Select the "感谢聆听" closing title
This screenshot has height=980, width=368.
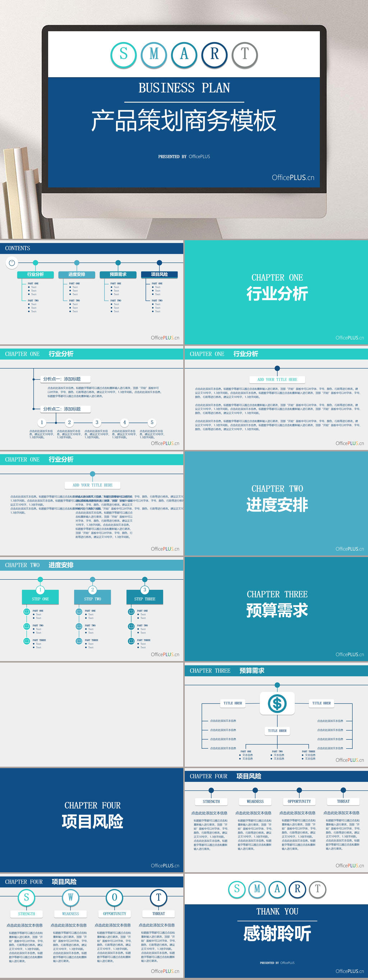click(277, 934)
